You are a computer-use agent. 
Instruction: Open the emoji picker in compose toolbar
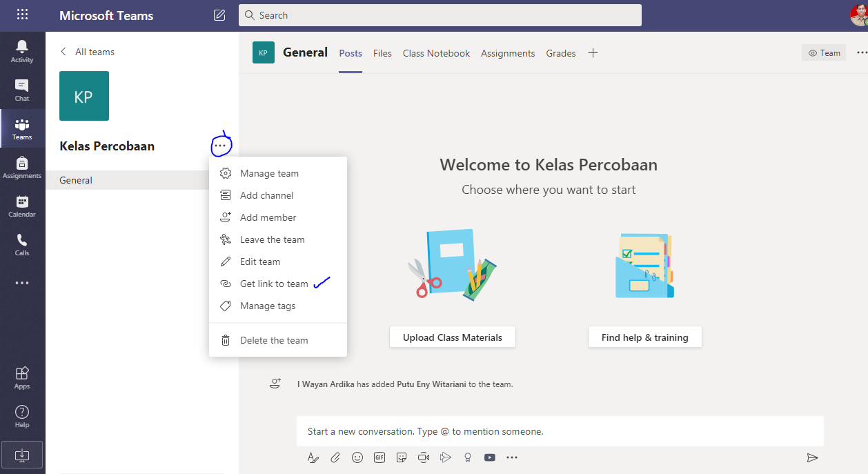coord(357,457)
